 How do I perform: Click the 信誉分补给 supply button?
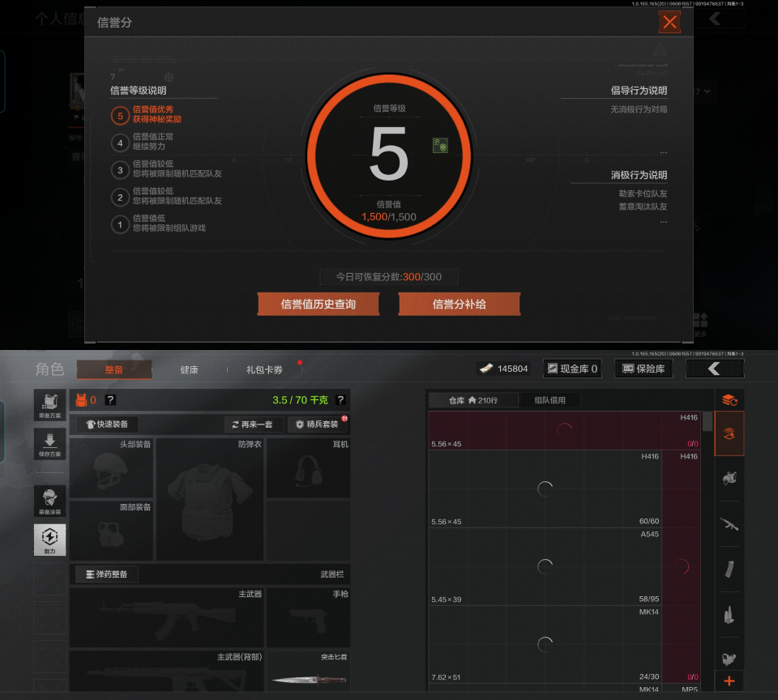(459, 304)
